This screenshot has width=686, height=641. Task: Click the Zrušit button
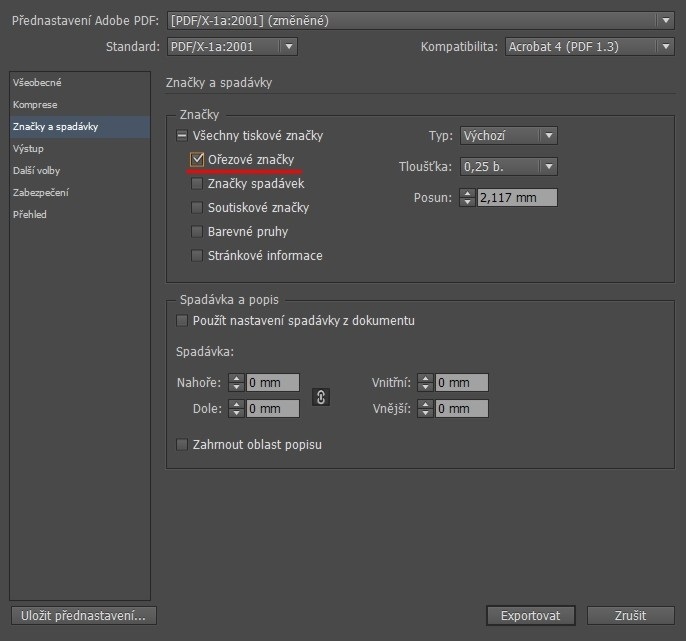[x=630, y=616]
